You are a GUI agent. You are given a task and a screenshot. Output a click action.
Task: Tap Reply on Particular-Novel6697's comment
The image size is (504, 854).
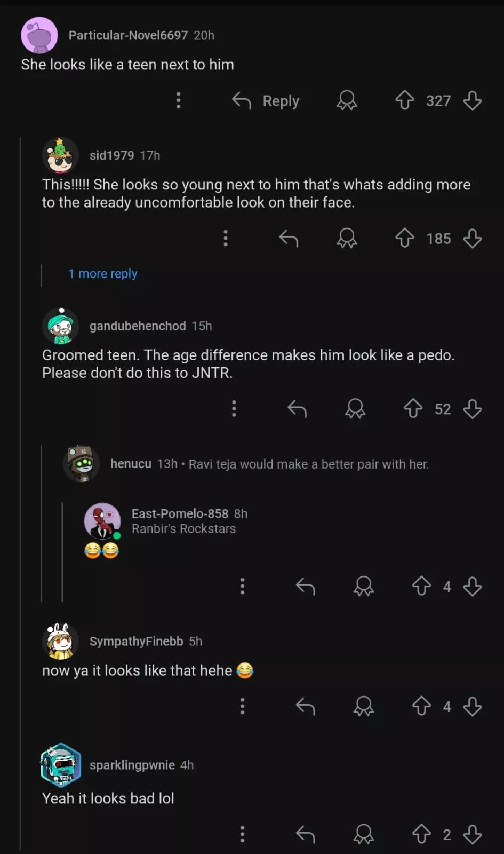[266, 100]
